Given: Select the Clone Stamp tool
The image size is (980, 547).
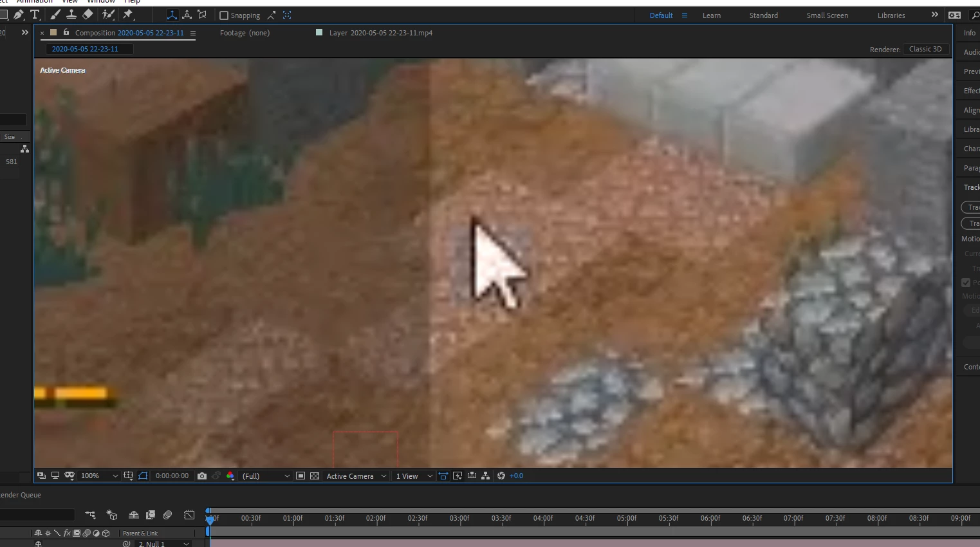Looking at the screenshot, I should (x=71, y=14).
